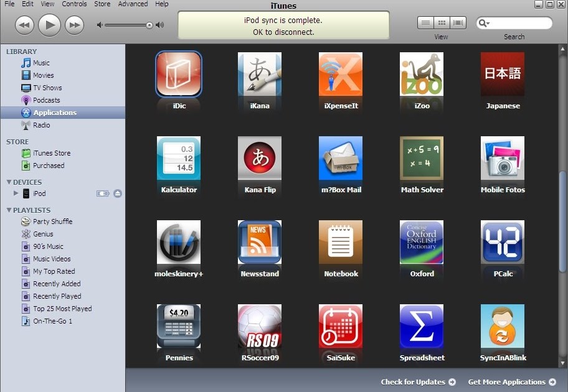Expand the iPod device tree
568x392 pixels.
point(16,194)
